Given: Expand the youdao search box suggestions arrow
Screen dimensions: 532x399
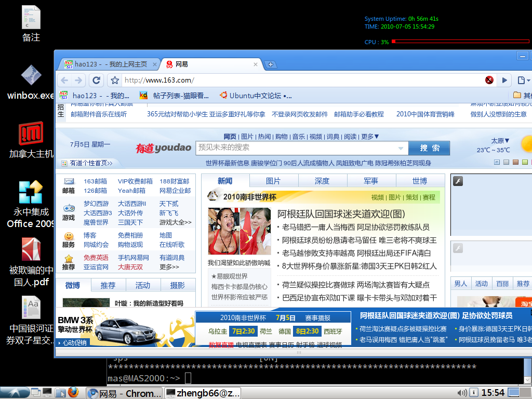Looking at the screenshot, I should (401, 148).
